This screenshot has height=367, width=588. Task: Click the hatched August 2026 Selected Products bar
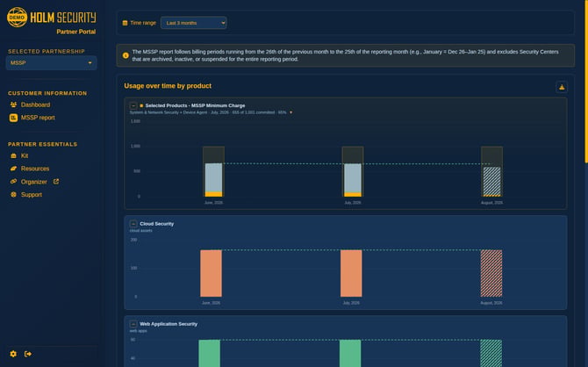(491, 182)
